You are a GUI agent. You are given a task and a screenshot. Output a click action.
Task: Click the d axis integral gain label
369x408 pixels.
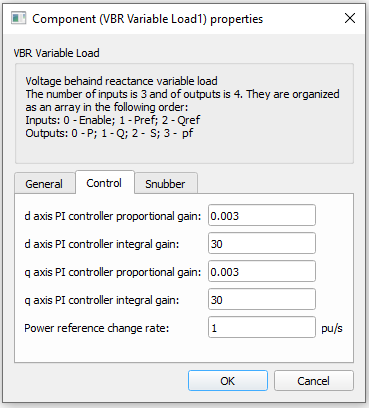point(102,244)
